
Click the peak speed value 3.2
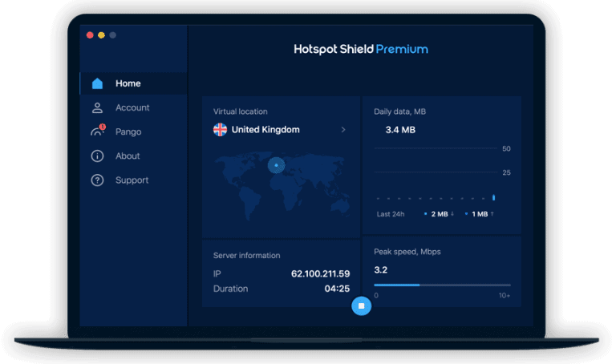[x=381, y=270]
